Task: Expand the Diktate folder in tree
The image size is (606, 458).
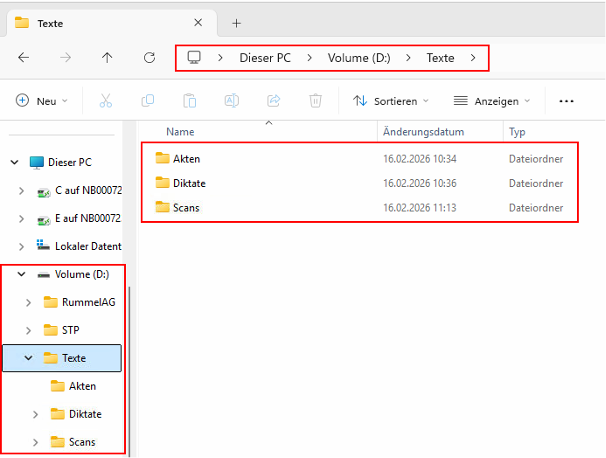Action: pyautogui.click(x=35, y=414)
